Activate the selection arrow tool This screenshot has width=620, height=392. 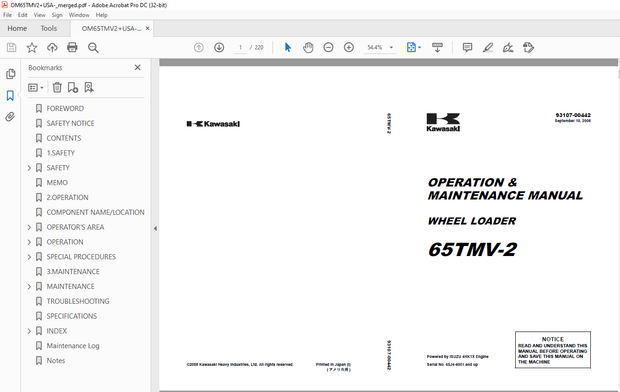coord(288,48)
